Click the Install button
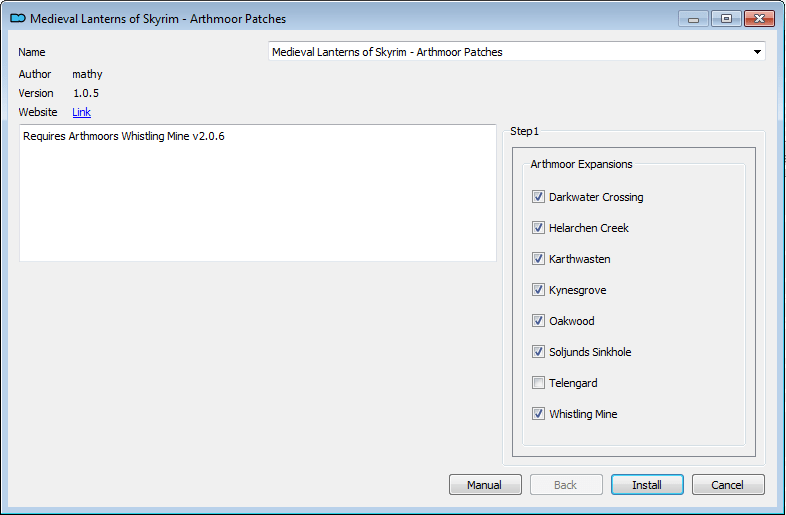This screenshot has width=786, height=515. click(x=647, y=484)
